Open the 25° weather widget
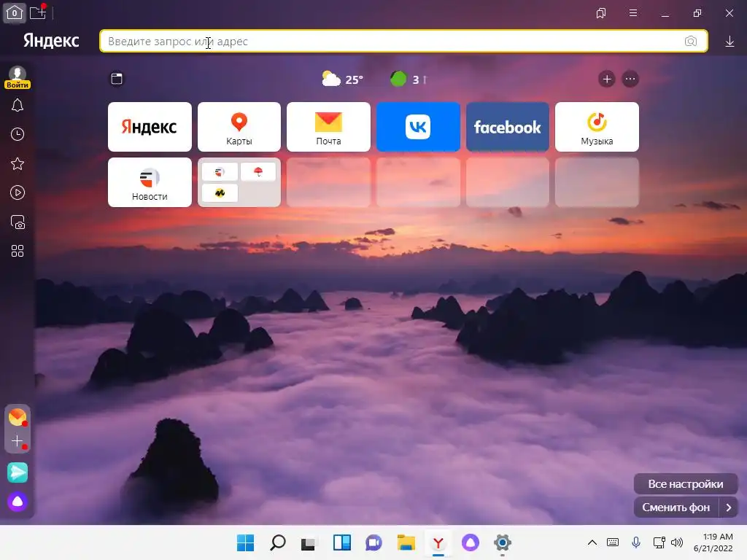The height and width of the screenshot is (560, 747). (342, 79)
